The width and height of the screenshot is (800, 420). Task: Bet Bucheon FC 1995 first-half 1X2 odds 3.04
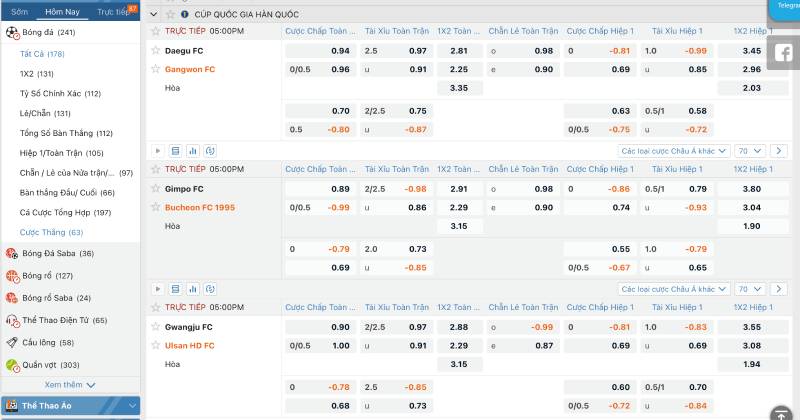[752, 207]
